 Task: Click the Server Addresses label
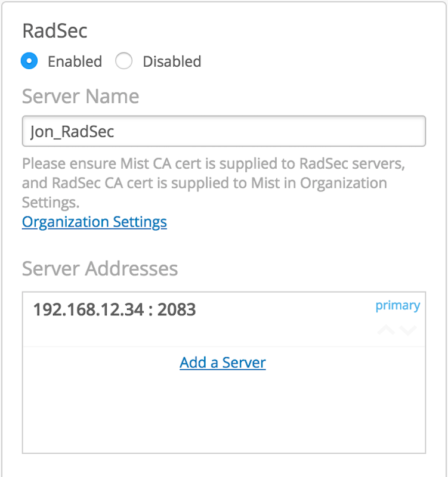click(x=100, y=268)
